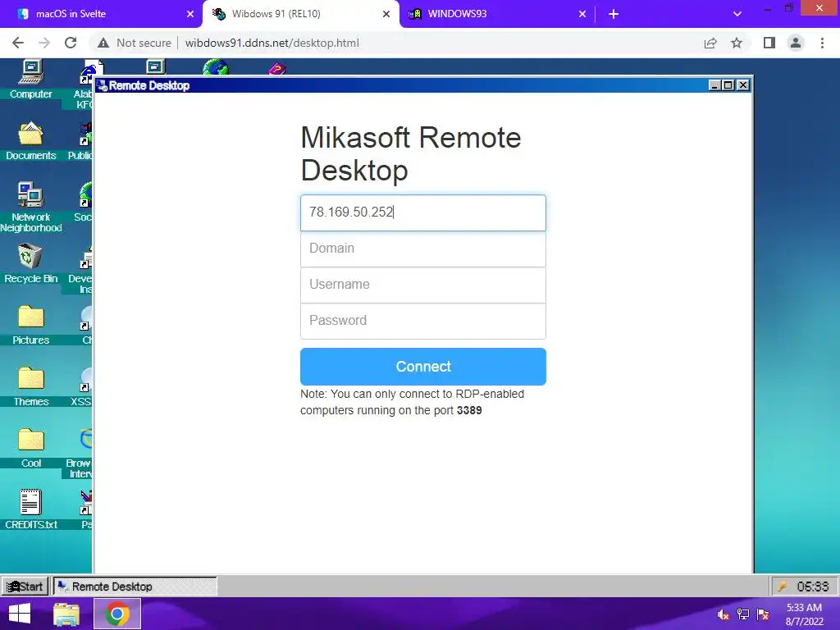Screen dimensions: 840x630
Task: Open the Recycle Bin icon
Action: (x=30, y=263)
